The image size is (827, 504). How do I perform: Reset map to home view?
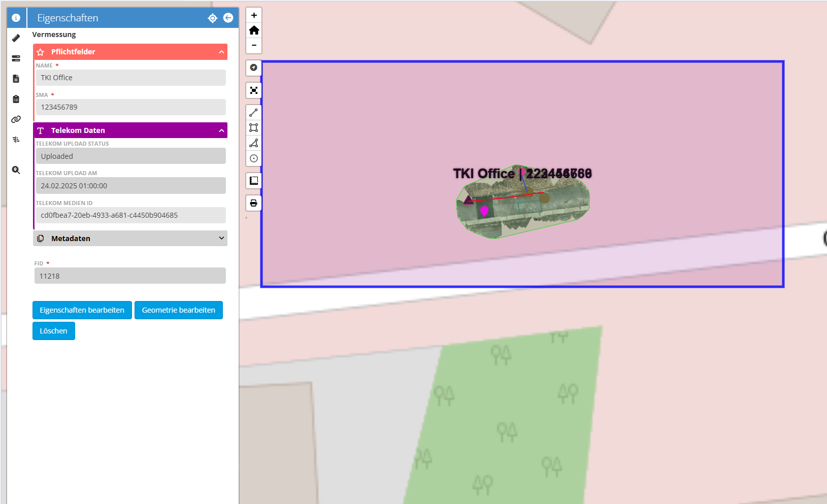[254, 30]
